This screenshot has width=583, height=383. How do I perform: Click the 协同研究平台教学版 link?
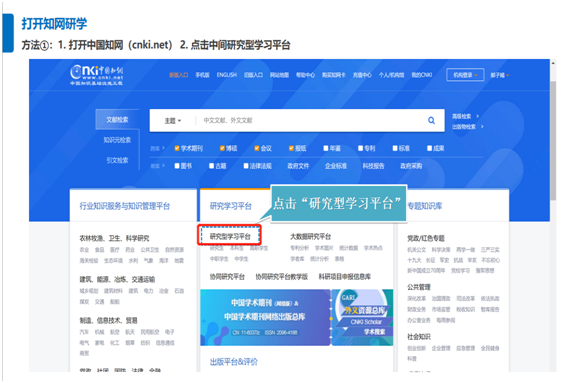282,277
